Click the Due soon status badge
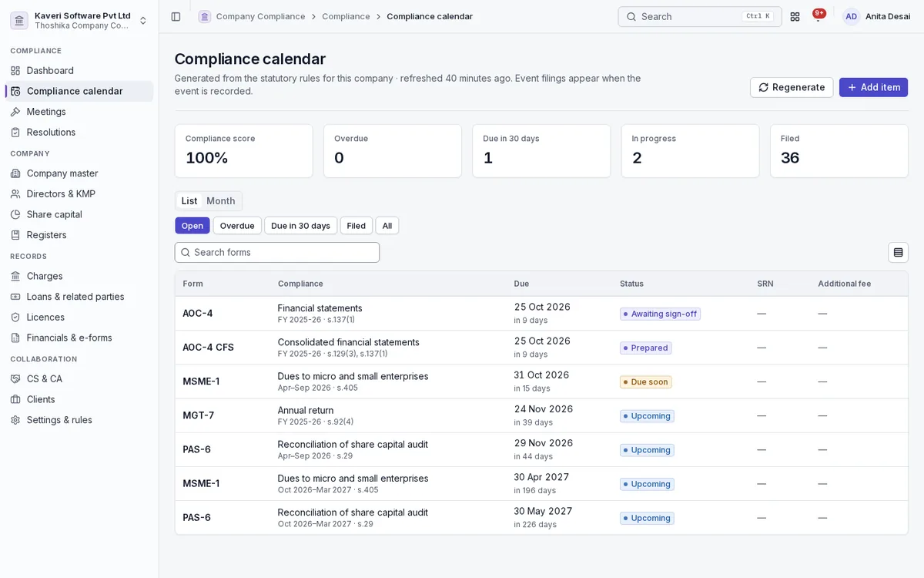 coord(645,381)
